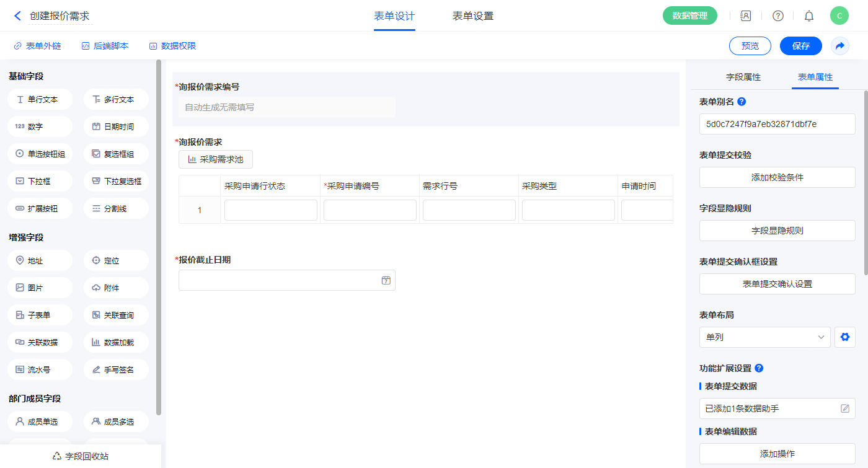
Task: Open the help question mark icon in header
Action: point(777,16)
